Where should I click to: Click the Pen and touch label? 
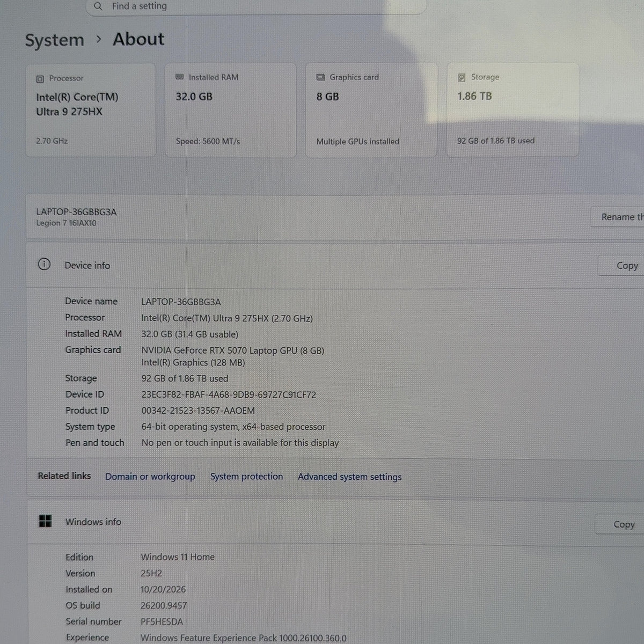pyautogui.click(x=95, y=443)
